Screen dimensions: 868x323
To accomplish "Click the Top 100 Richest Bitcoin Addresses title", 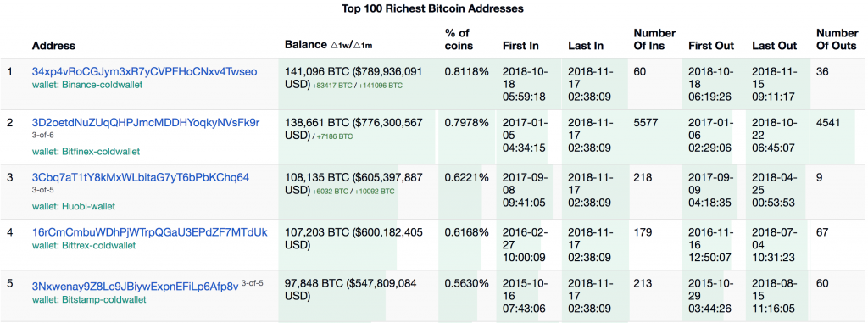I will point(432,8).
